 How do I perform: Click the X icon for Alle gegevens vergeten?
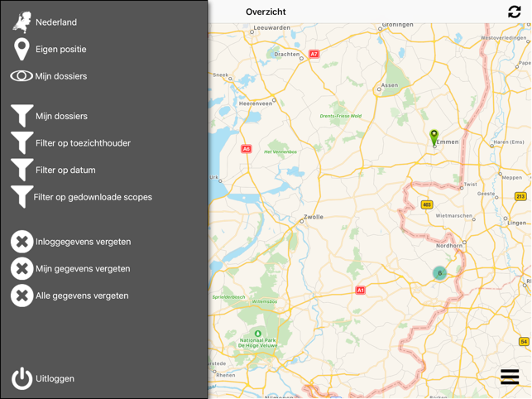[x=22, y=296]
